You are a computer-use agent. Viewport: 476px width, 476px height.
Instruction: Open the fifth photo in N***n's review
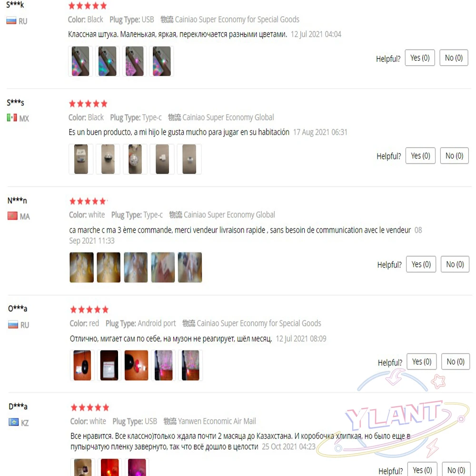pos(190,268)
